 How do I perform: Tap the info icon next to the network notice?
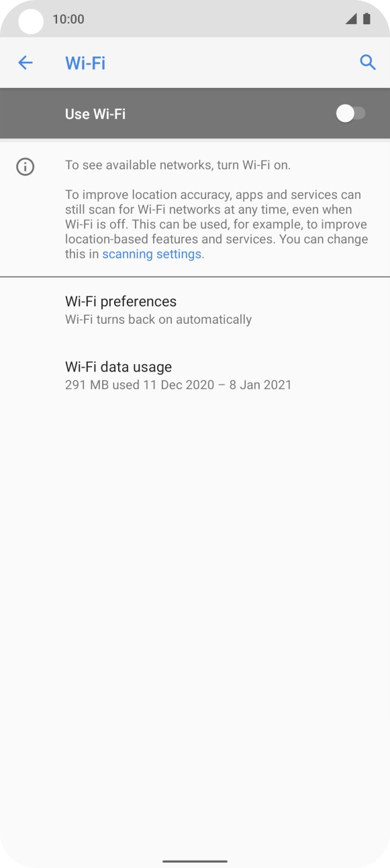[25, 166]
